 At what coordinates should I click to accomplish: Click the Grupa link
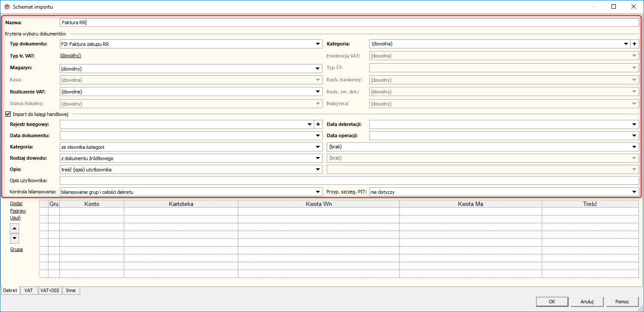coord(16,249)
